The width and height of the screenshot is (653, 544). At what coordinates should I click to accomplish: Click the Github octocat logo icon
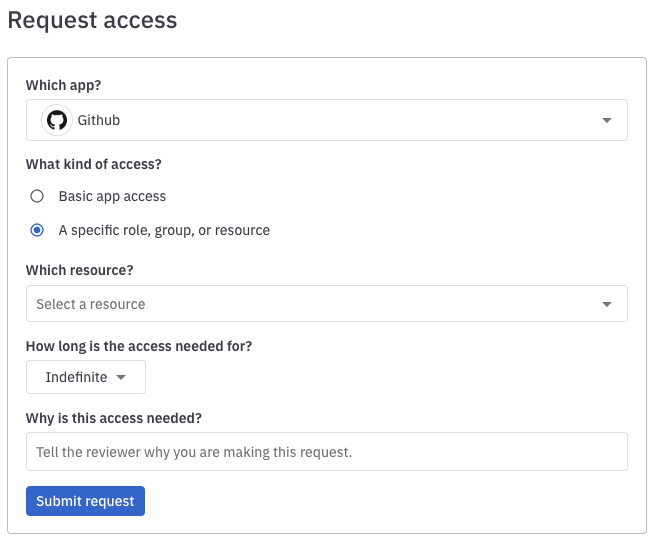[x=57, y=120]
